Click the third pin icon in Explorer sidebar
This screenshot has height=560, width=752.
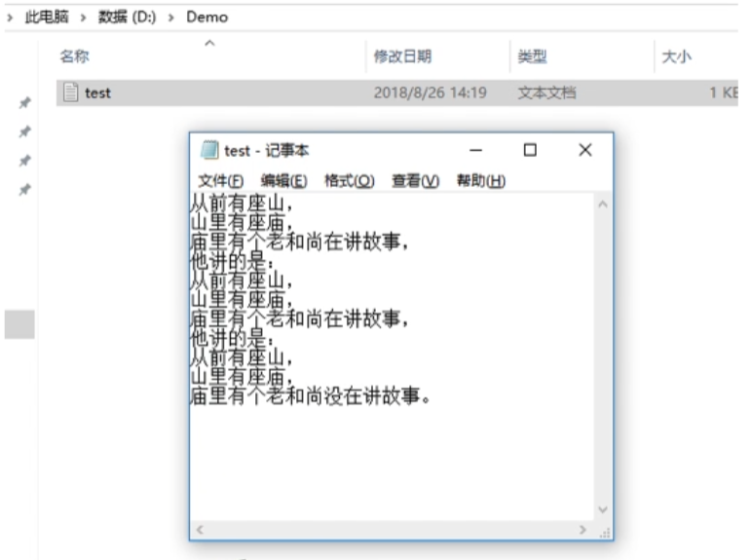(x=25, y=160)
